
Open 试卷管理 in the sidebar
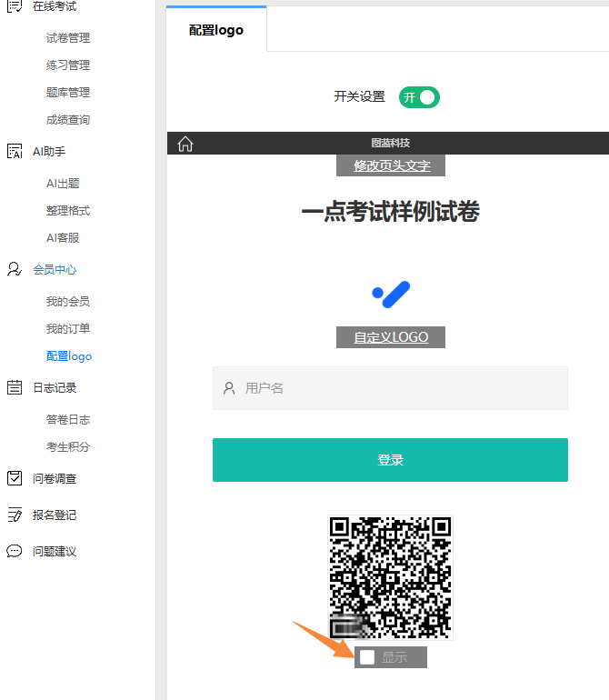point(68,38)
